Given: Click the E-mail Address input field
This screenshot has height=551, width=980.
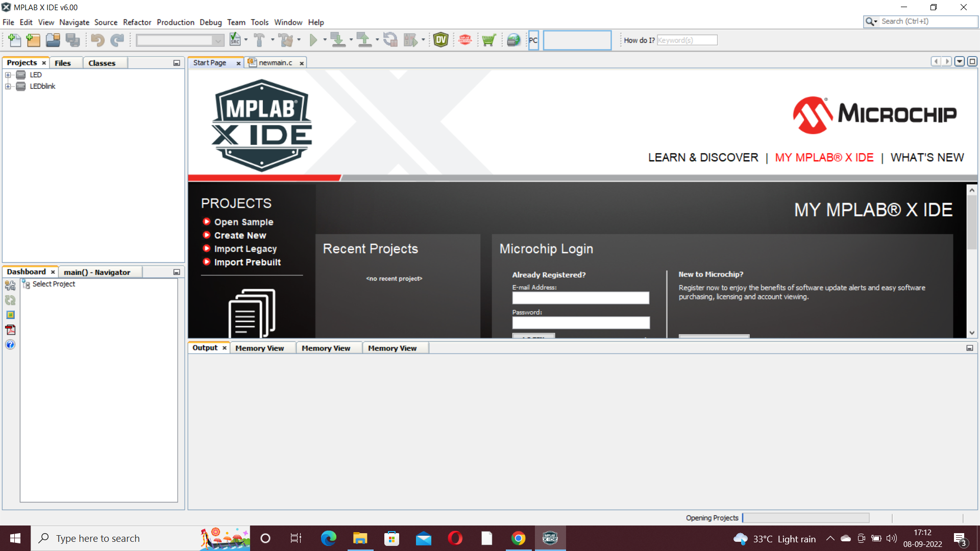Looking at the screenshot, I should pos(580,298).
